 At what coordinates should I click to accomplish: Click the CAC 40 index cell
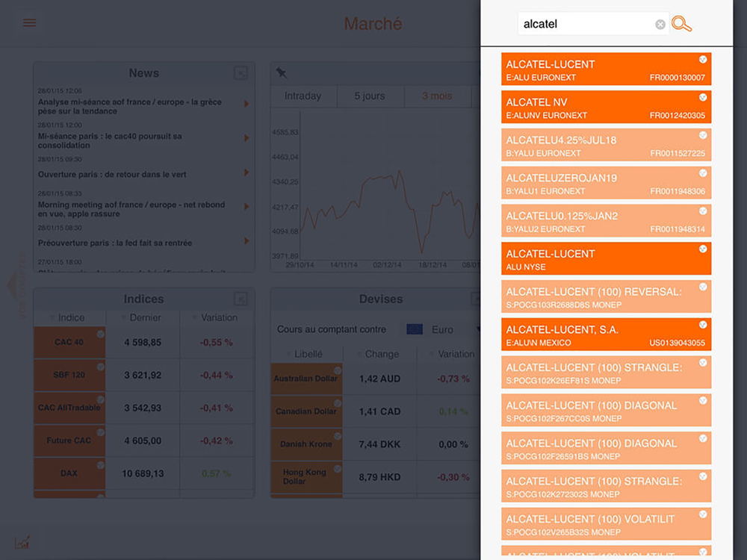[69, 343]
